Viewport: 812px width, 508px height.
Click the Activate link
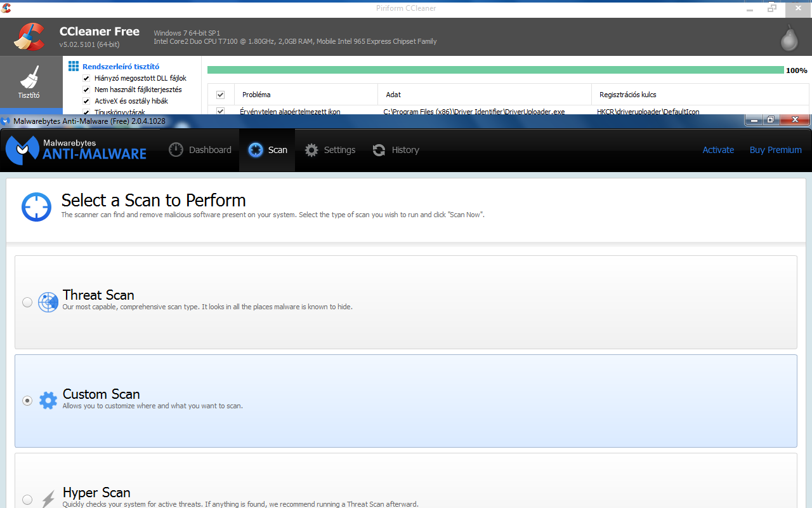718,150
